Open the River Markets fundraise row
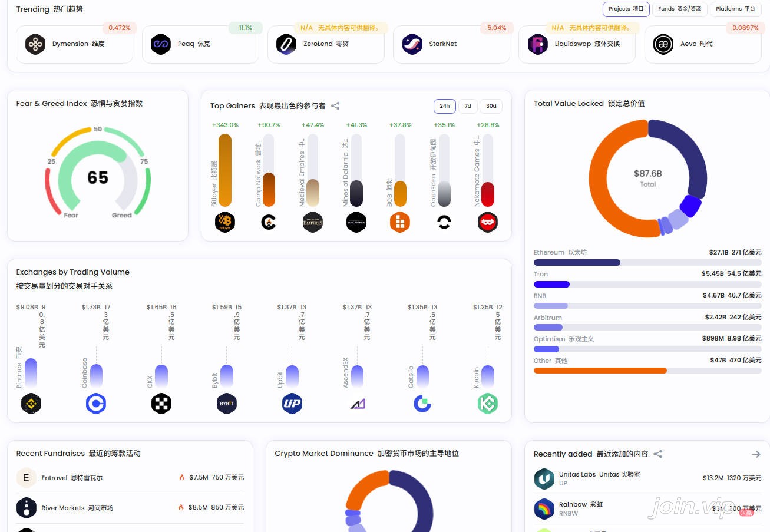The image size is (770, 532). 130,507
